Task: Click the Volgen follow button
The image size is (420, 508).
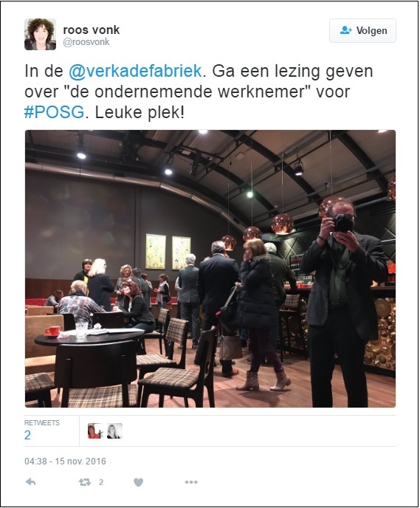Action: pos(362,31)
